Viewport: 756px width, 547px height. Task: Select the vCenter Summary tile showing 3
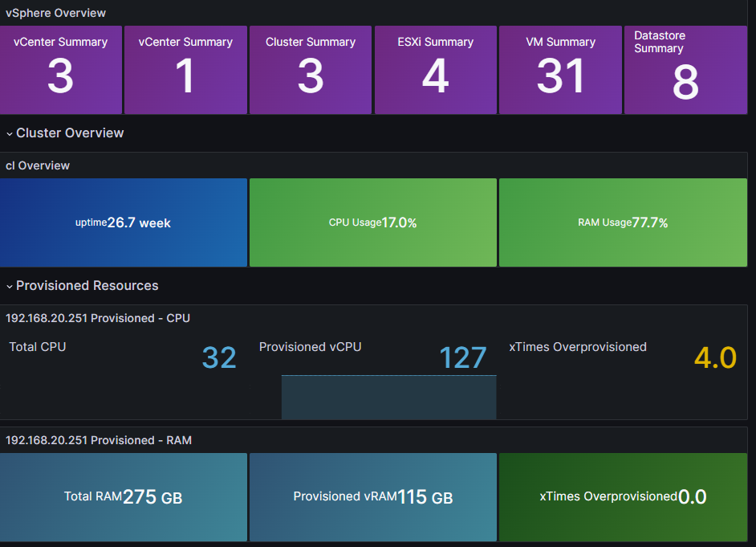(x=61, y=70)
